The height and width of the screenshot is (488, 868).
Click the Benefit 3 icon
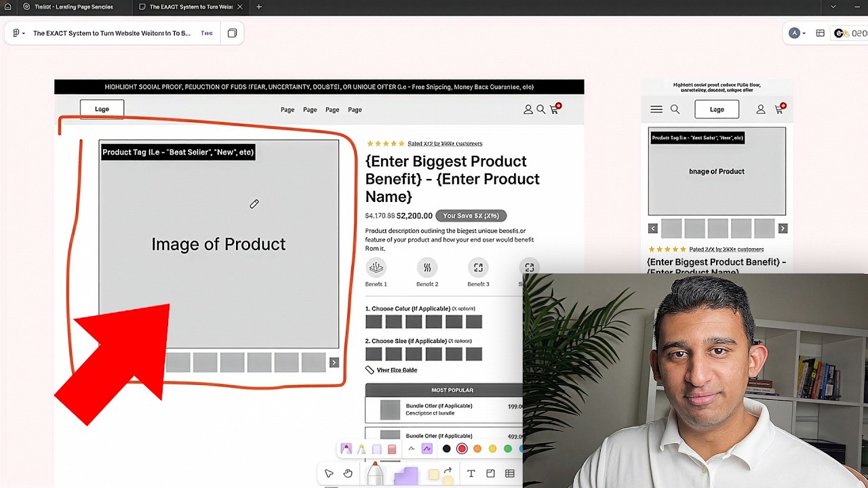click(x=478, y=268)
